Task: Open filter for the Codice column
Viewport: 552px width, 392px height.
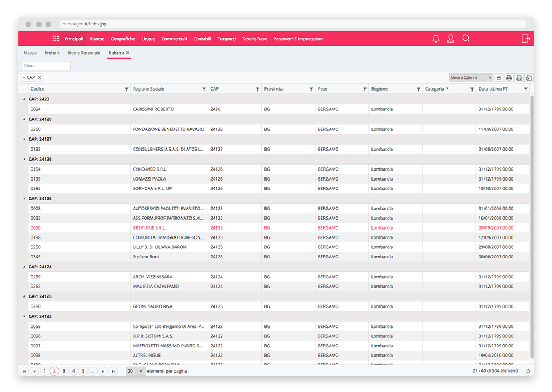Action: [126, 89]
